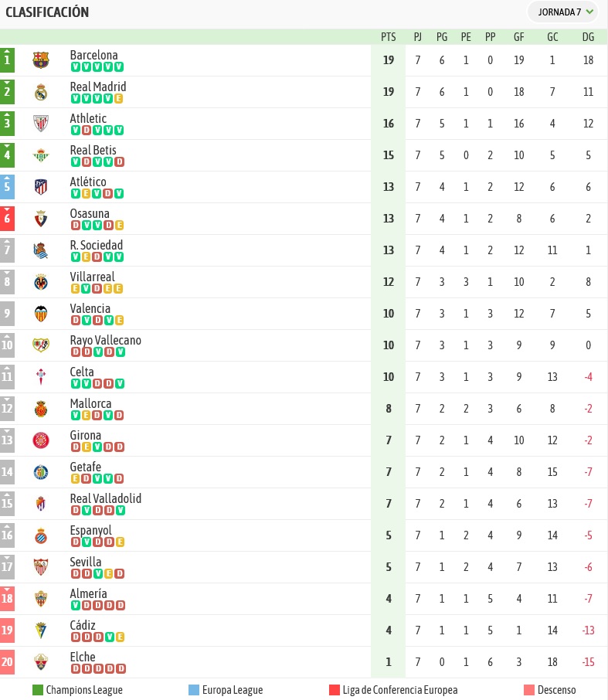Open the Sevilla team link
This screenshot has height=700, width=608.
pos(86,562)
